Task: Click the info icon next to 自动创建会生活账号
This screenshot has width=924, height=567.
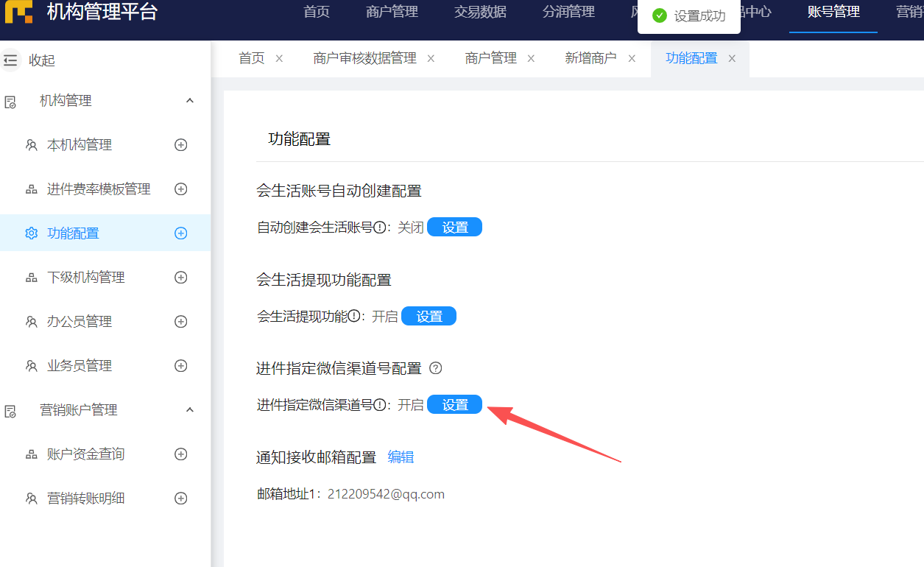Action: tap(380, 228)
